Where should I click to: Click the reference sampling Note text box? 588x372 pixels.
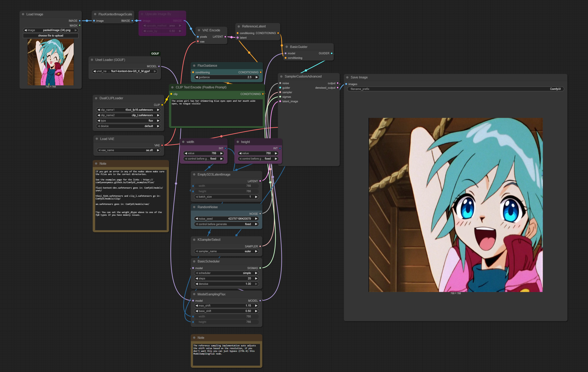coord(227,355)
